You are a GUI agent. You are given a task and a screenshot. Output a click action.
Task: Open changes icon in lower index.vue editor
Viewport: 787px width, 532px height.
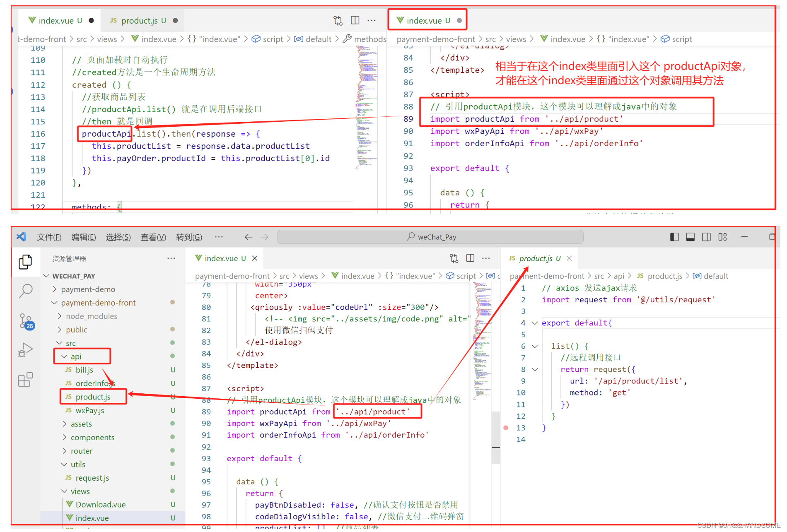coord(454,258)
